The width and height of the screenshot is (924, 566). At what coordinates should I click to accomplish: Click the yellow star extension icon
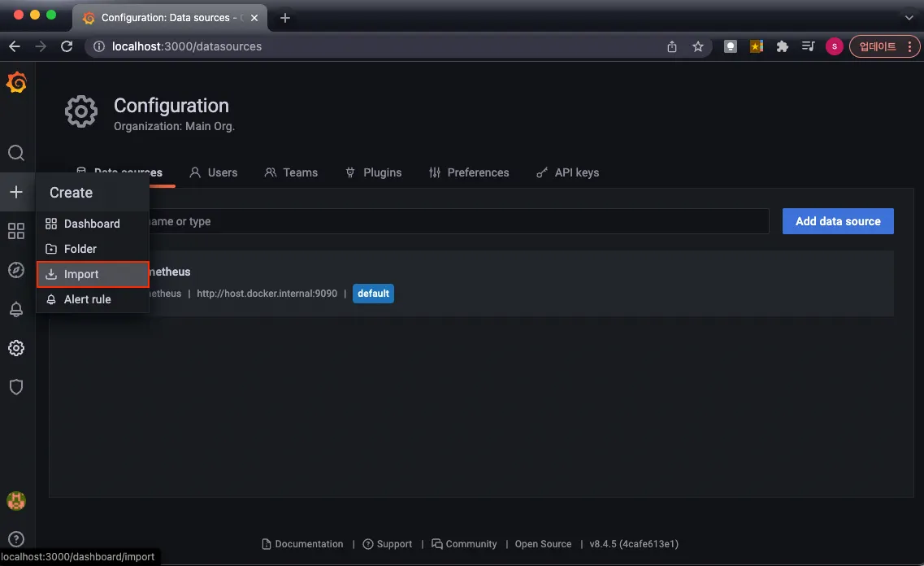pyautogui.click(x=756, y=46)
